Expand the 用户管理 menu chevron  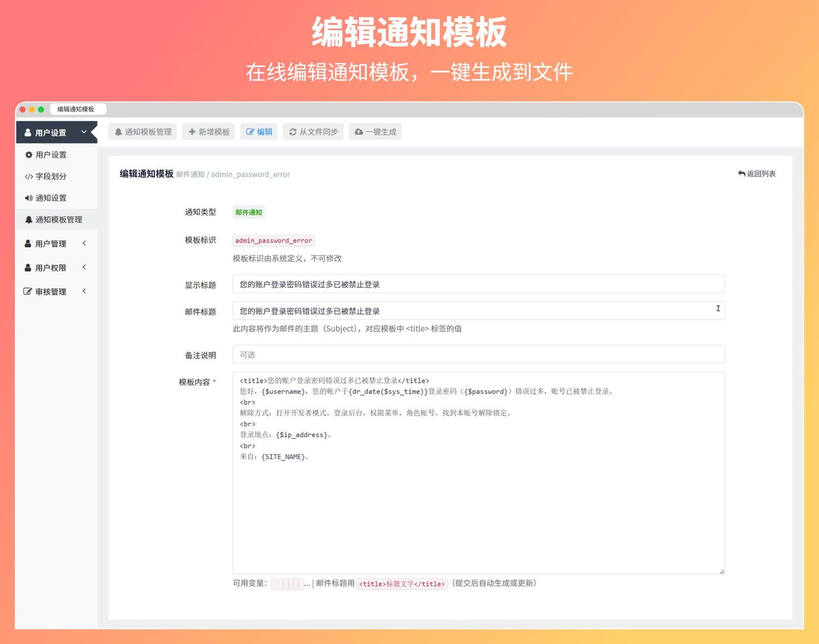coord(84,243)
